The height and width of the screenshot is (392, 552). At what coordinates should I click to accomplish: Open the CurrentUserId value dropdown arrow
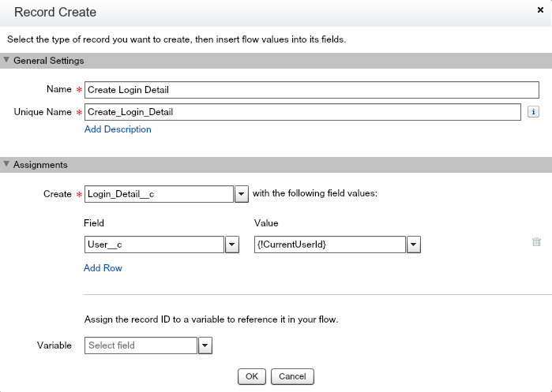click(x=413, y=245)
